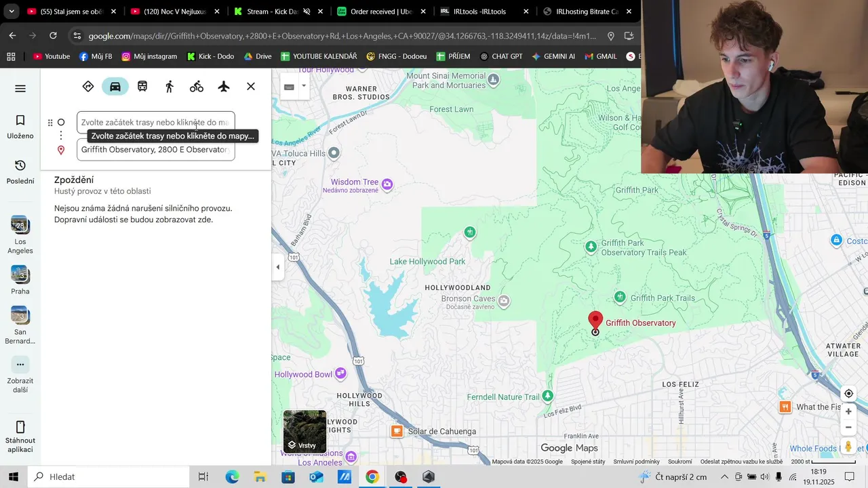Open the Poslední recent places
The height and width of the screenshot is (488, 868).
pyautogui.click(x=20, y=172)
